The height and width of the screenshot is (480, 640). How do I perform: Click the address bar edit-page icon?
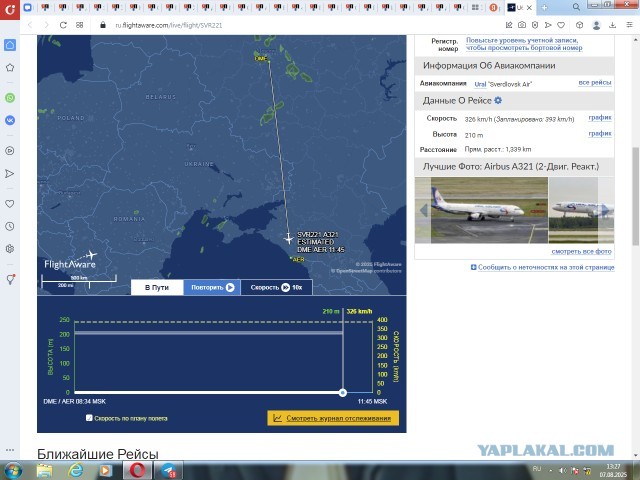(509, 25)
